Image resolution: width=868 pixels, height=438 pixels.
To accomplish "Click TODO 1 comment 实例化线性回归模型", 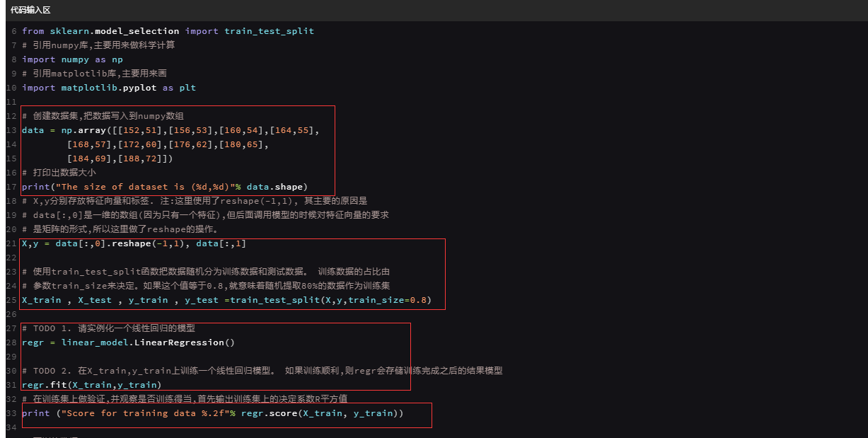I will (x=108, y=328).
